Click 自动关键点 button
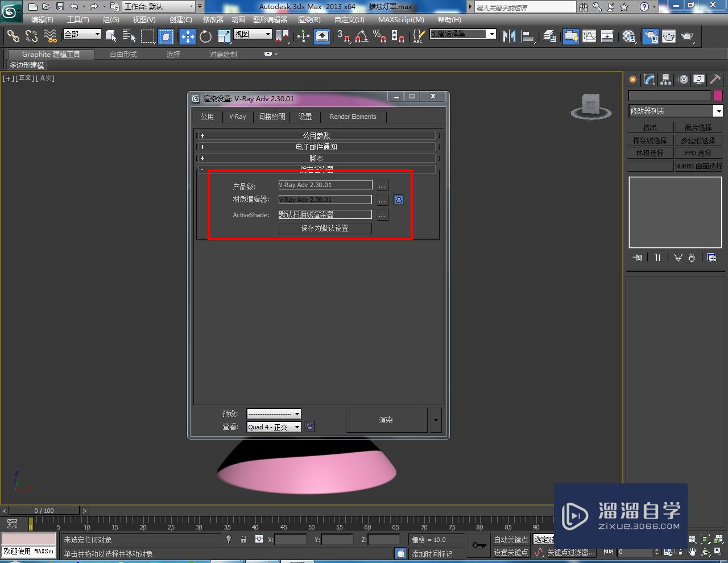Image resolution: width=728 pixels, height=563 pixels. coord(511,540)
